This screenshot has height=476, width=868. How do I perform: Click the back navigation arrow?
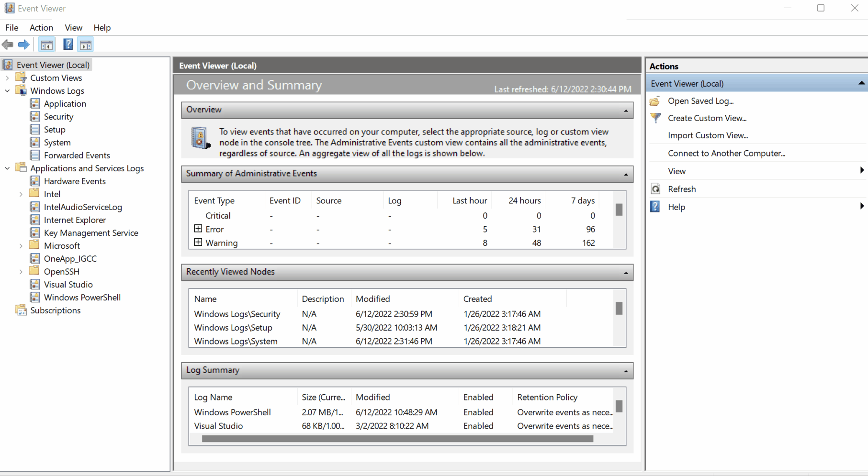[x=8, y=44]
